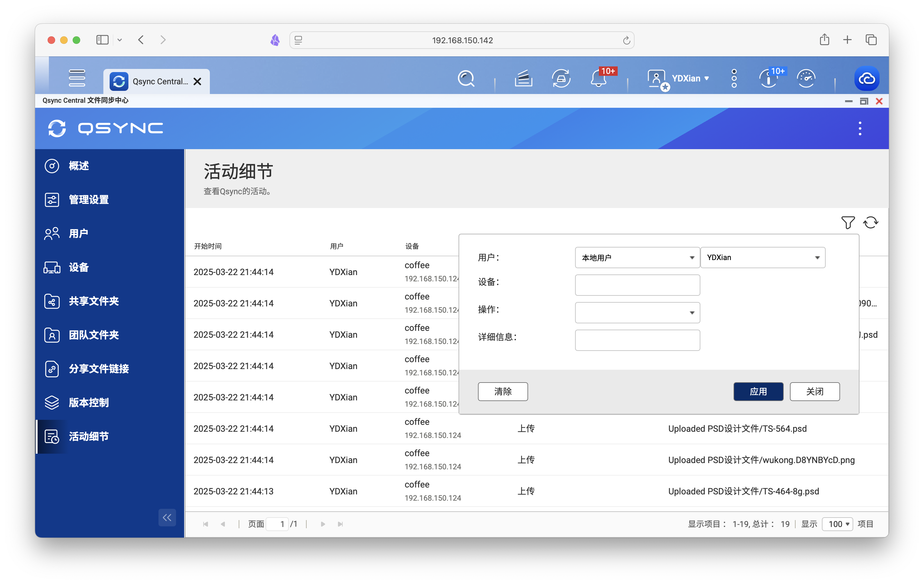Image resolution: width=924 pixels, height=584 pixels.
Task: Sort by 设备 column header
Action: 412,246
